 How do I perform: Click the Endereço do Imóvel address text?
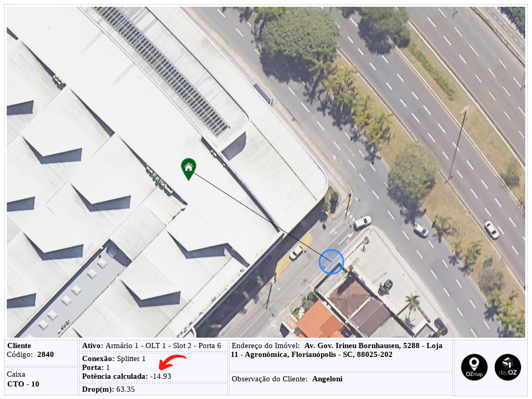(337, 350)
